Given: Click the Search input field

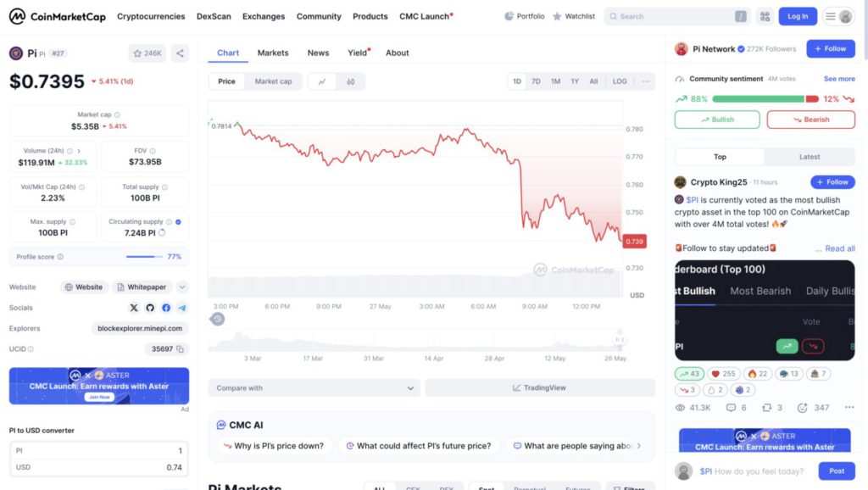Looking at the screenshot, I should click(x=670, y=16).
